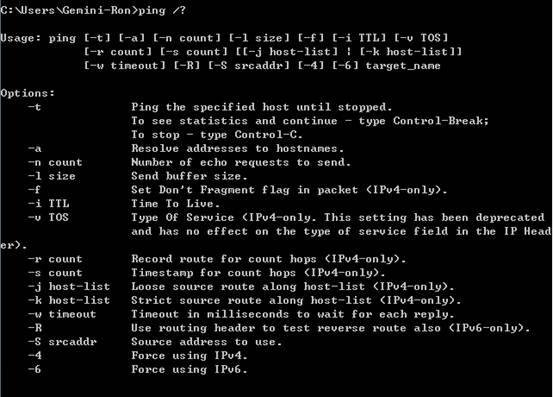Click the '-k host-list' Strict source line

point(245,300)
